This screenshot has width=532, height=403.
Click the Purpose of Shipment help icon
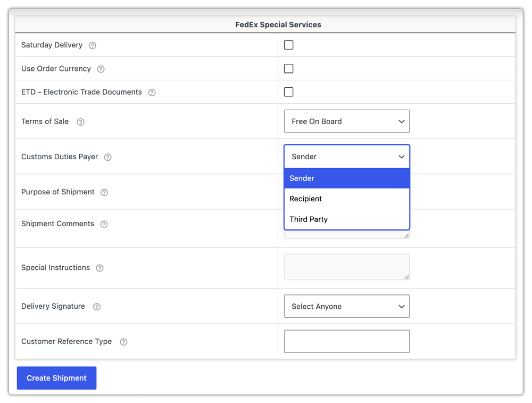pos(104,193)
